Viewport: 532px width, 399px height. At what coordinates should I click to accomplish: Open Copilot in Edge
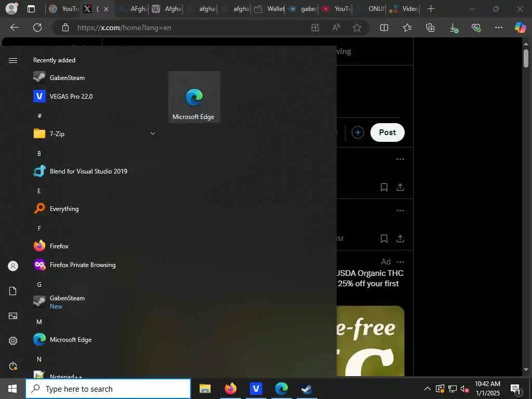[520, 28]
